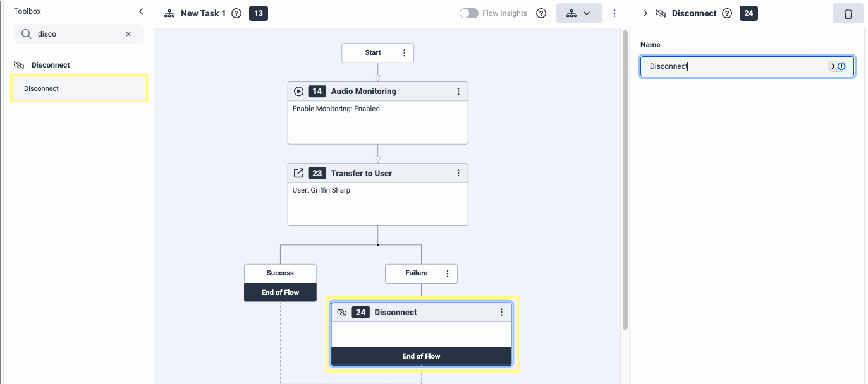Open the flow layout dropdown
The height and width of the screenshot is (384, 868).
click(x=578, y=13)
